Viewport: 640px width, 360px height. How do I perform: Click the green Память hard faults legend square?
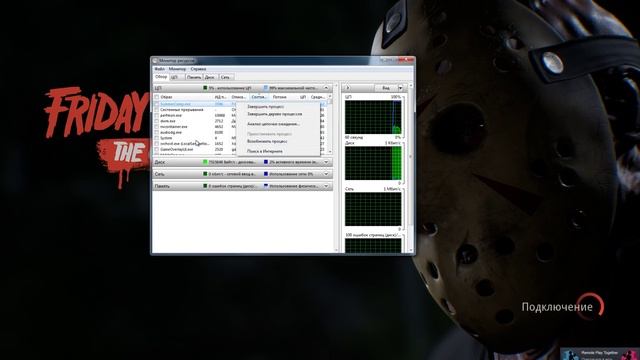pyautogui.click(x=205, y=186)
